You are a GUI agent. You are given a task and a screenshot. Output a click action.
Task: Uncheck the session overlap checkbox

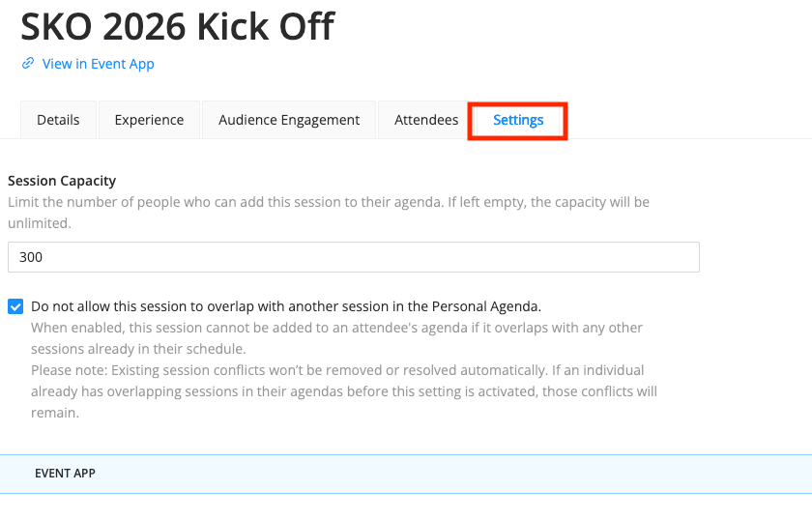click(x=15, y=306)
